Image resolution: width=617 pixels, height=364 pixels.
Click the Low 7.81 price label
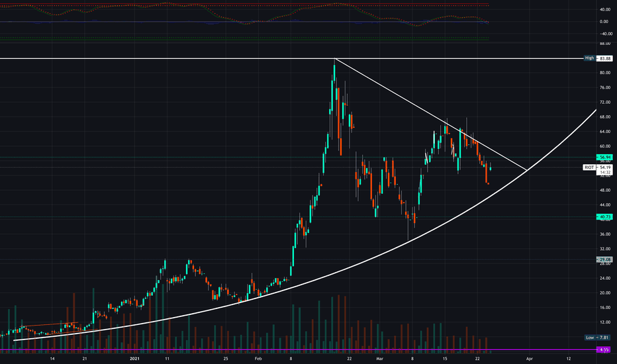click(x=598, y=338)
